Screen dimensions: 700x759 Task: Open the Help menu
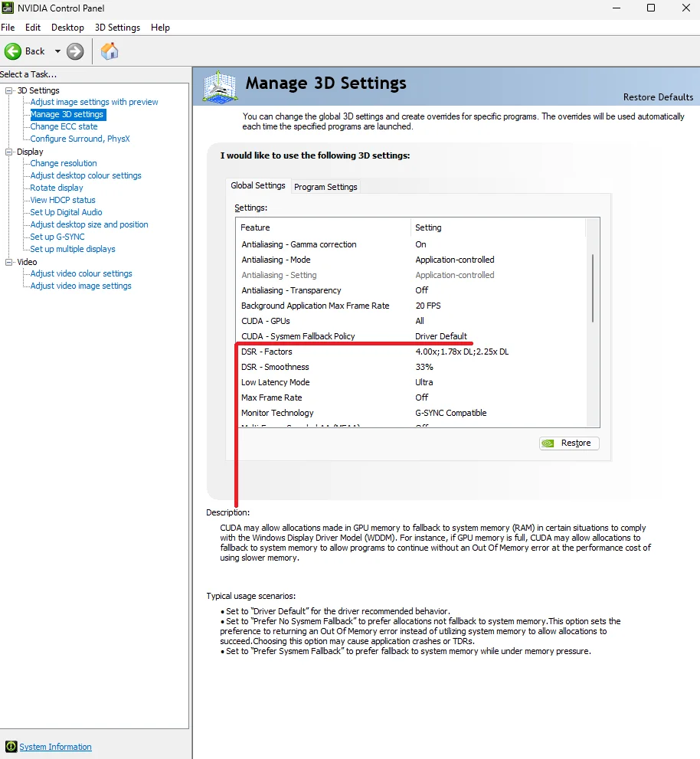pos(160,28)
